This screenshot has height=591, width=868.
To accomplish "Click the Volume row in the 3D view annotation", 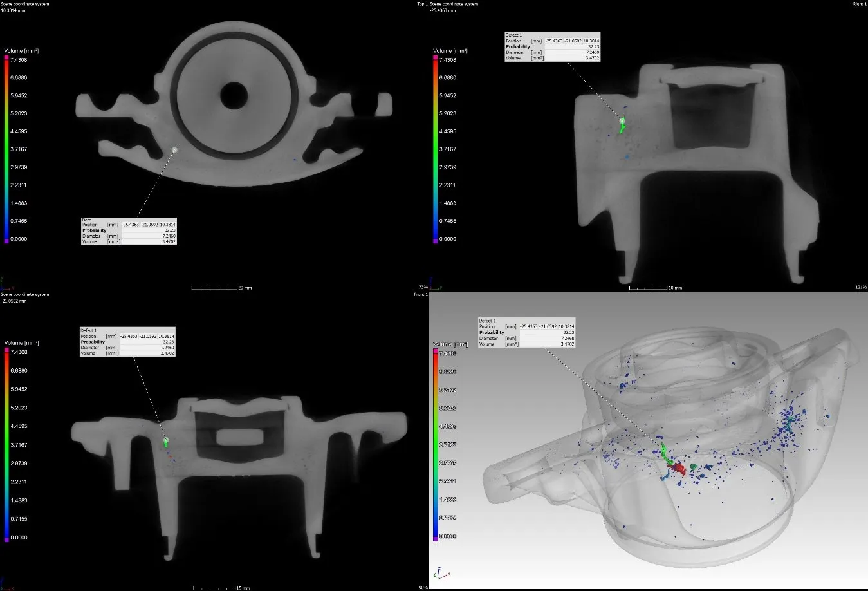I will [x=526, y=344].
